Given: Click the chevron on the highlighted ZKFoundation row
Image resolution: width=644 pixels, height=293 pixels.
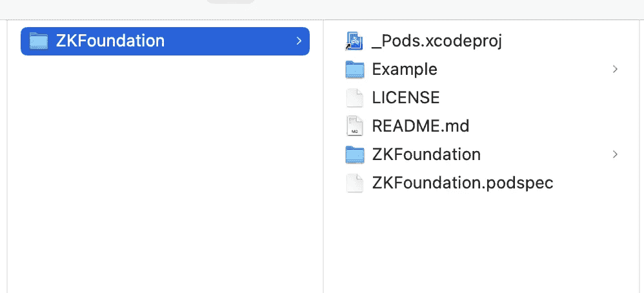Looking at the screenshot, I should coord(299,41).
